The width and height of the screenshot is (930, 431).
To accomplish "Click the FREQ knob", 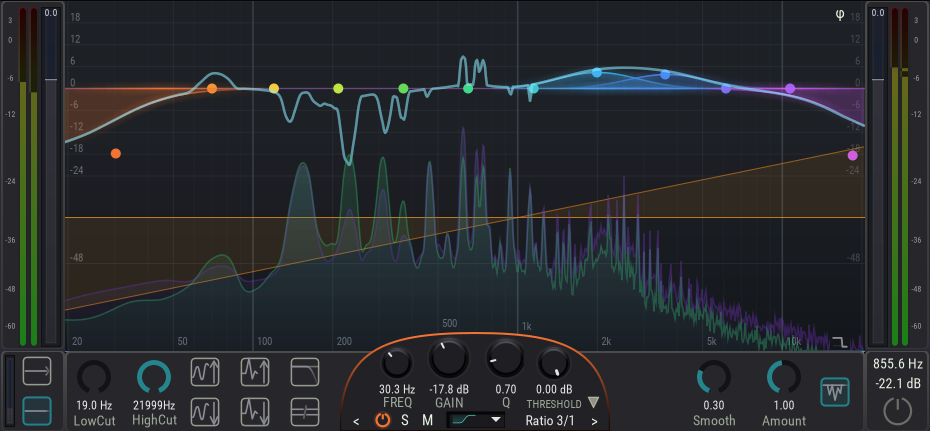I will tap(397, 363).
